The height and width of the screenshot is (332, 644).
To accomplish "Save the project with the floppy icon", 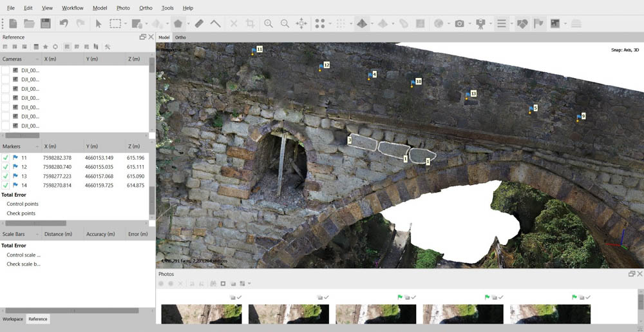I will pyautogui.click(x=46, y=23).
